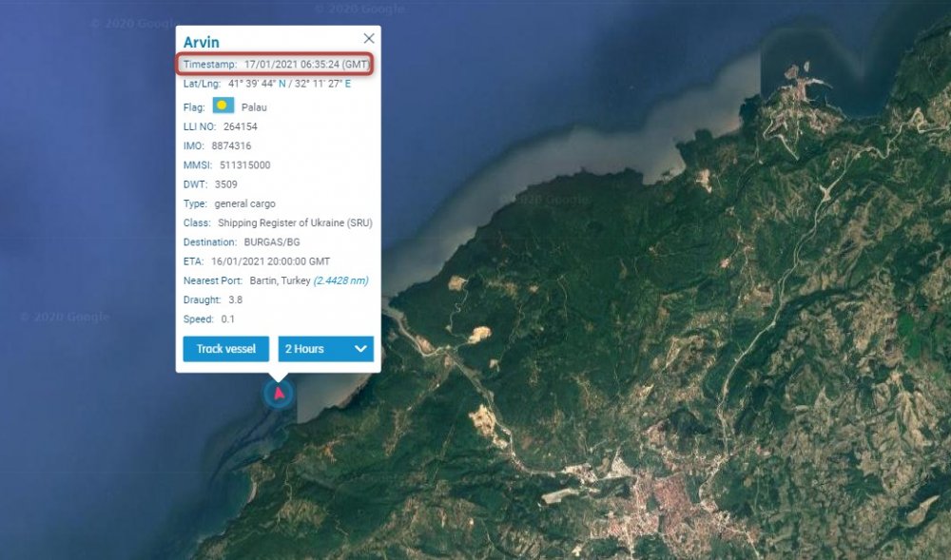
Task: Click the Nearest Port value Bartin, Turkey
Action: click(x=280, y=280)
